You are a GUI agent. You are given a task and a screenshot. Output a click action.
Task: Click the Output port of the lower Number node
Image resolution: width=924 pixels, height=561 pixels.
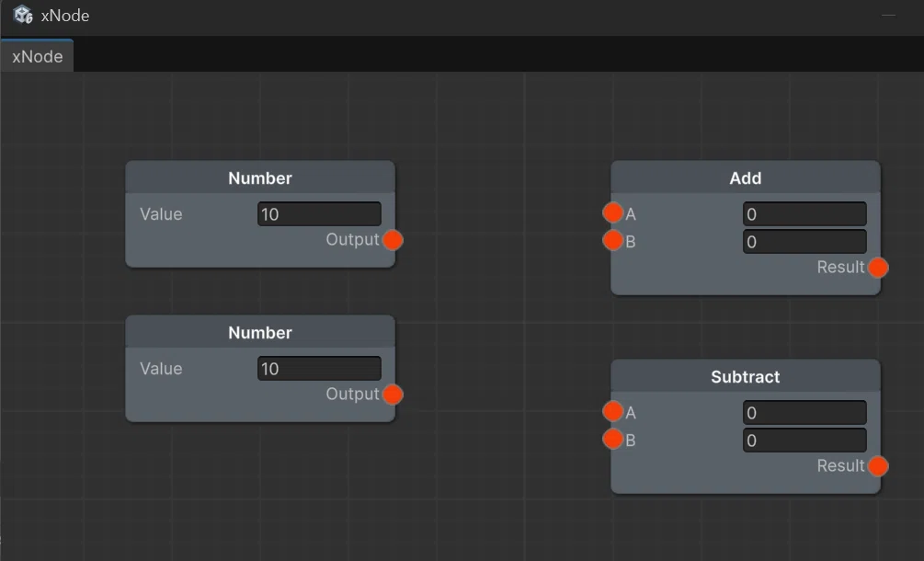(x=393, y=395)
